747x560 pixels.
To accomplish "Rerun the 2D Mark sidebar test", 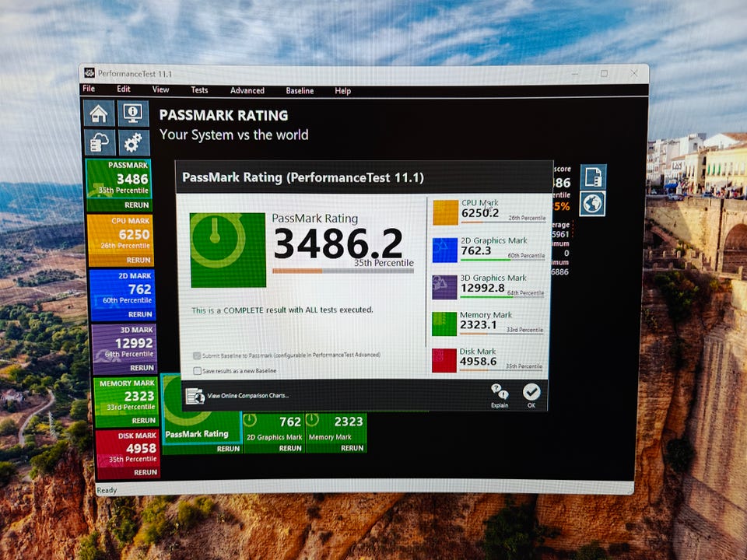I will (140, 314).
